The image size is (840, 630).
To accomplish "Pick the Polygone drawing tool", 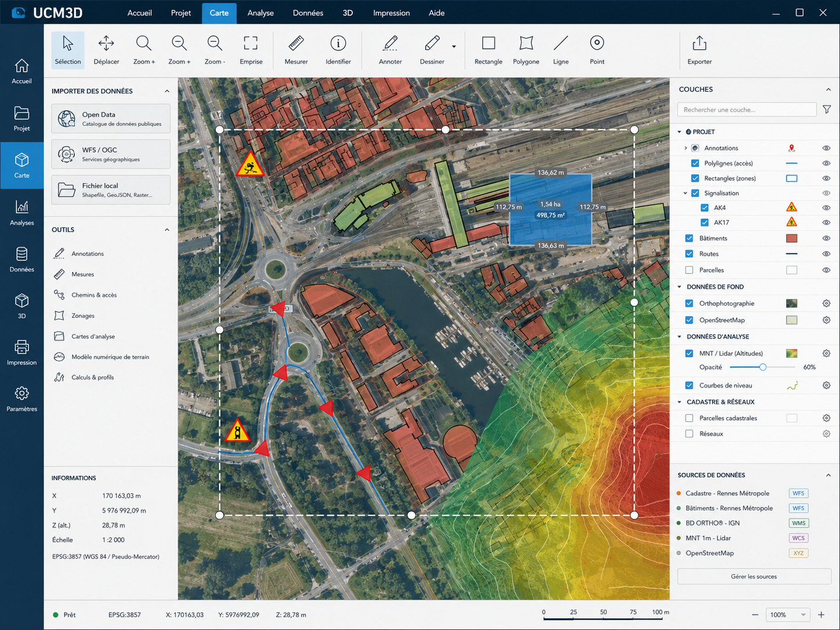I will [526, 50].
